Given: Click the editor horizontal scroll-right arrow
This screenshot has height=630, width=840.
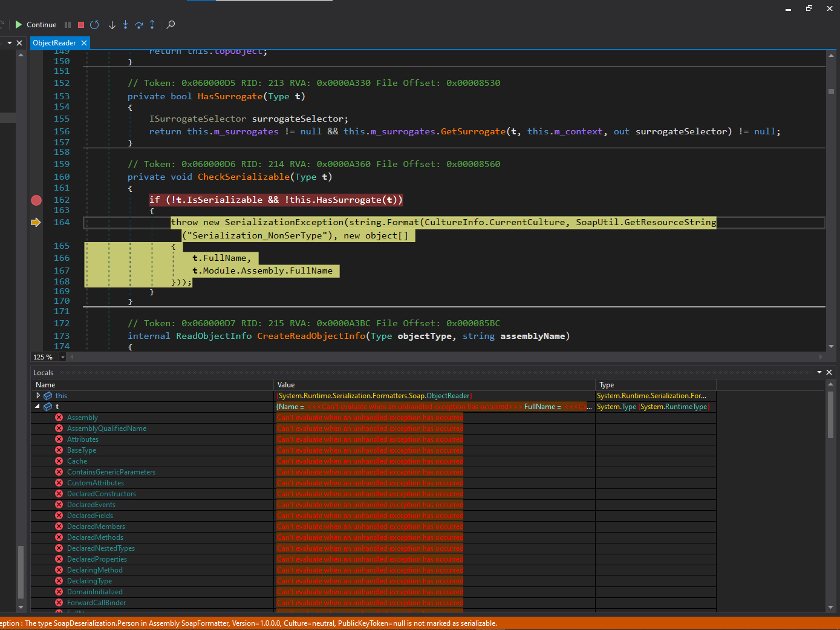Looking at the screenshot, I should (821, 357).
